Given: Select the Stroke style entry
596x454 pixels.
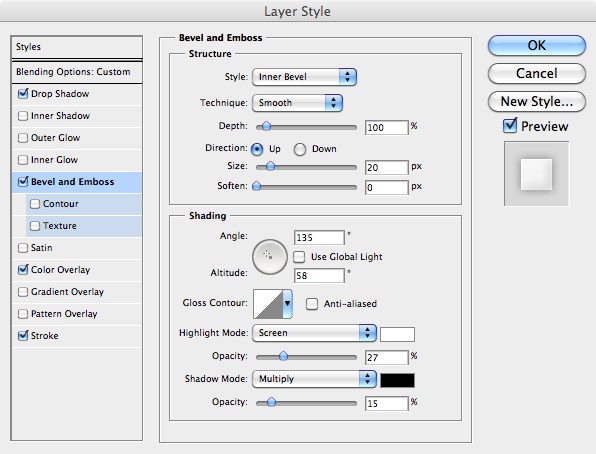Looking at the screenshot, I should (77, 336).
